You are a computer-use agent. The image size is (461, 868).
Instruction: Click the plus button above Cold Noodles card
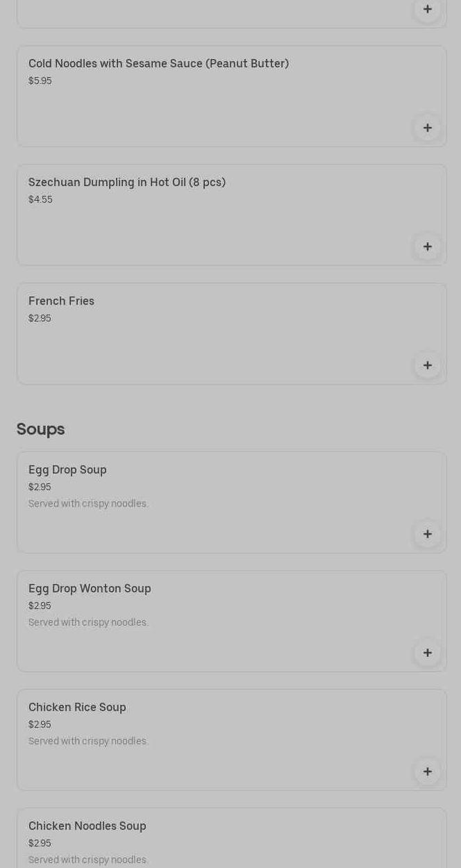pos(428,9)
